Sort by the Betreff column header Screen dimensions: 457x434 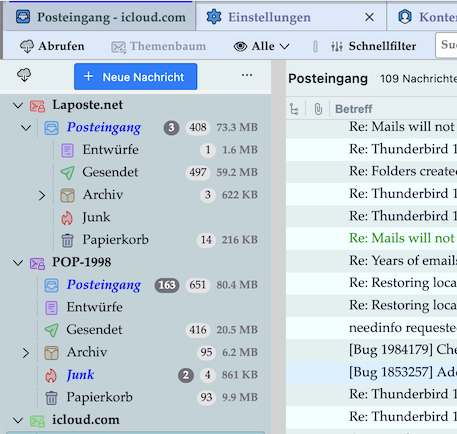(353, 109)
